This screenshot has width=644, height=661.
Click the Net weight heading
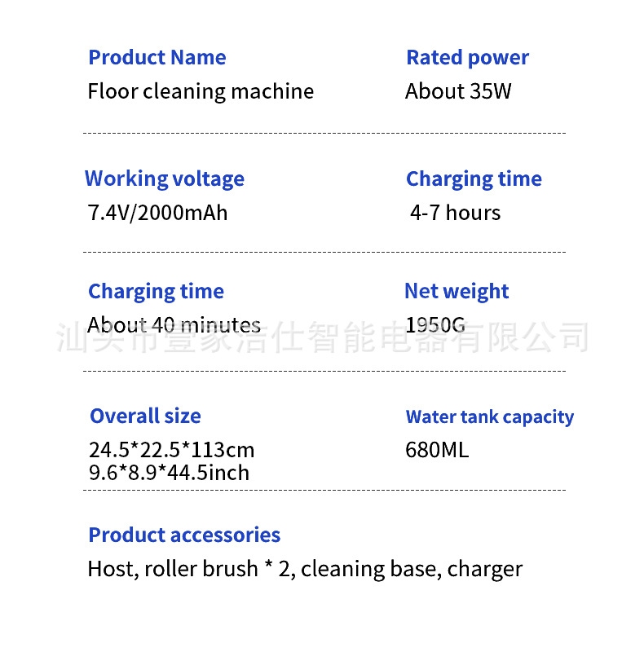click(x=457, y=292)
